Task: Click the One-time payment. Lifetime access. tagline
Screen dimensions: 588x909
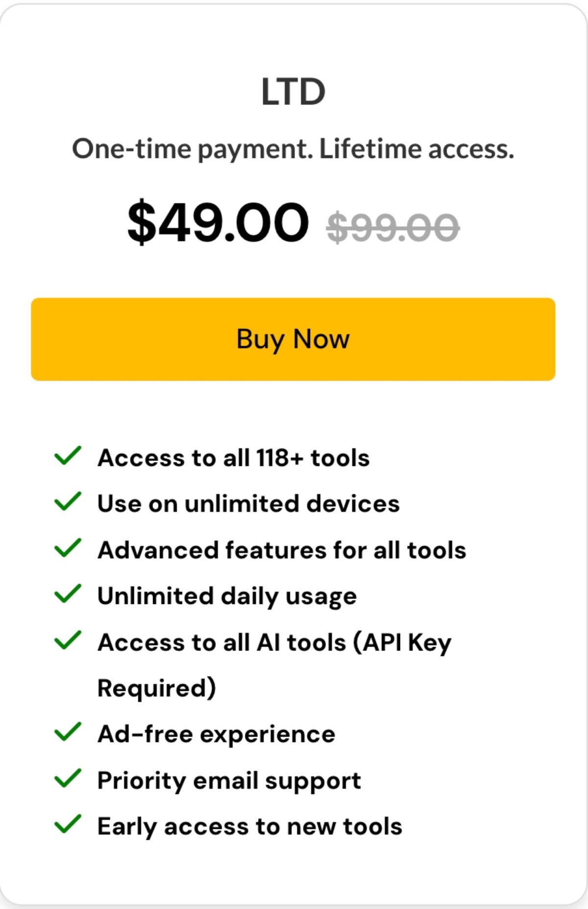Action: pyautogui.click(x=293, y=149)
